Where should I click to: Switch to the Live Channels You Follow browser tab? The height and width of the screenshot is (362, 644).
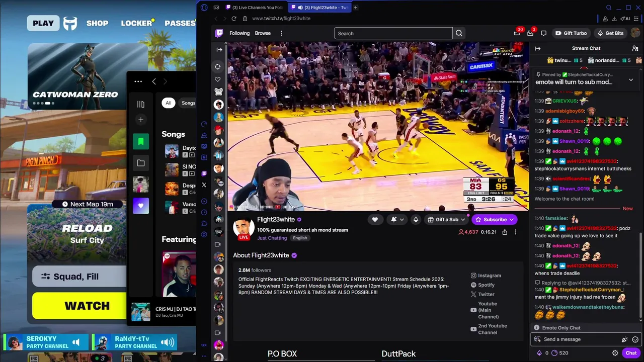coord(255,8)
